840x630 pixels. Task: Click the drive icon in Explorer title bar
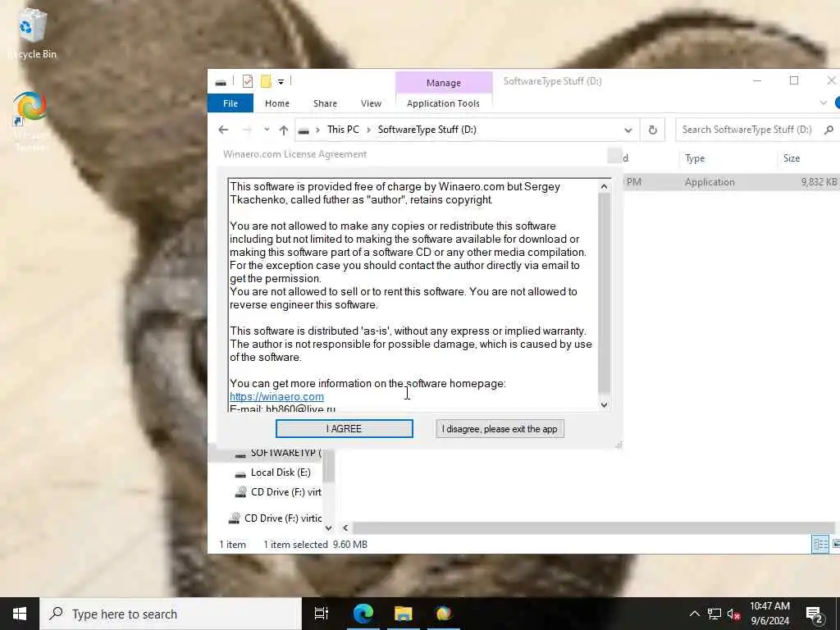tap(221, 82)
